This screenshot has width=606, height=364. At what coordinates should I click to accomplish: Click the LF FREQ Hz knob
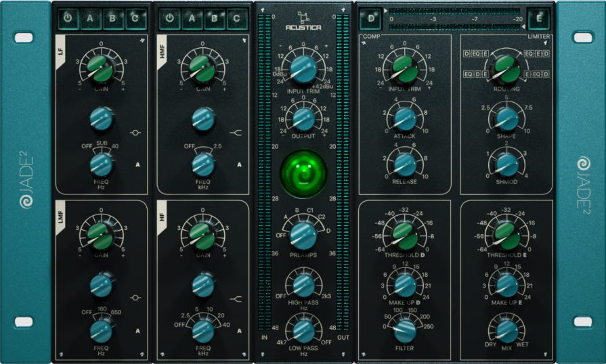(x=101, y=164)
